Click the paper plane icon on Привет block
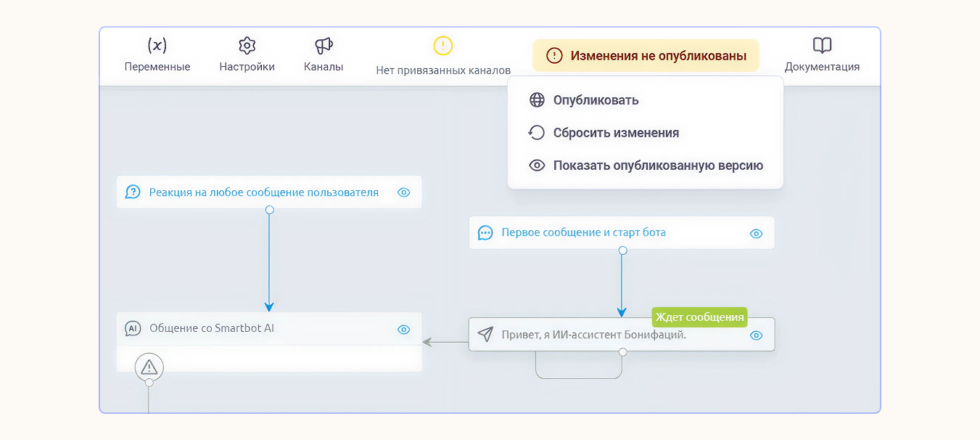 tap(485, 335)
